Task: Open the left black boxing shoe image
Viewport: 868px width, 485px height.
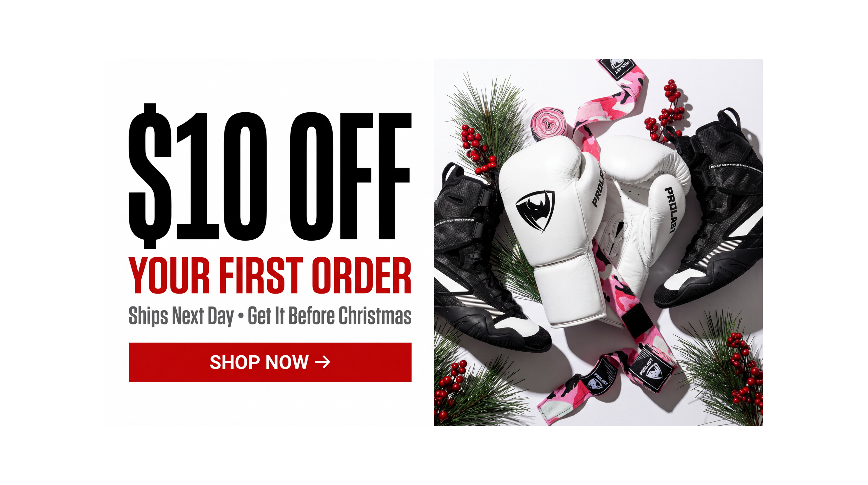Action: tap(488, 258)
